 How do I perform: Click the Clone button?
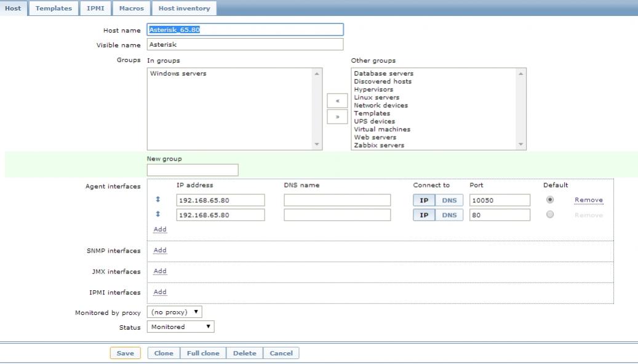164,353
